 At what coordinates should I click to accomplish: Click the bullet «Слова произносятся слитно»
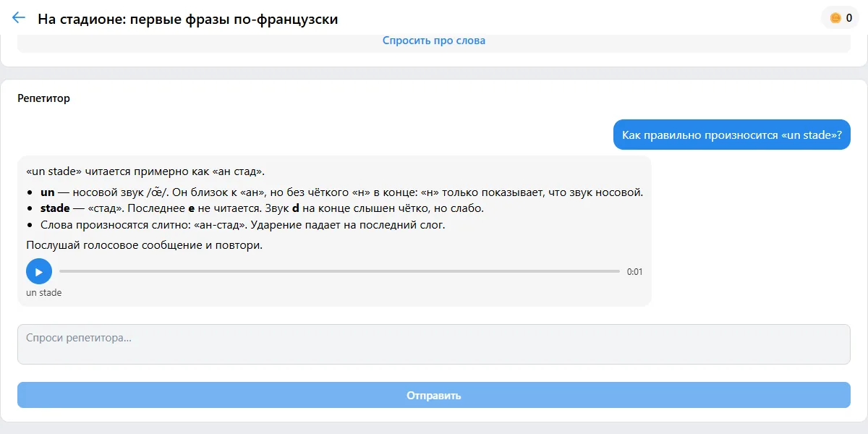pyautogui.click(x=243, y=224)
